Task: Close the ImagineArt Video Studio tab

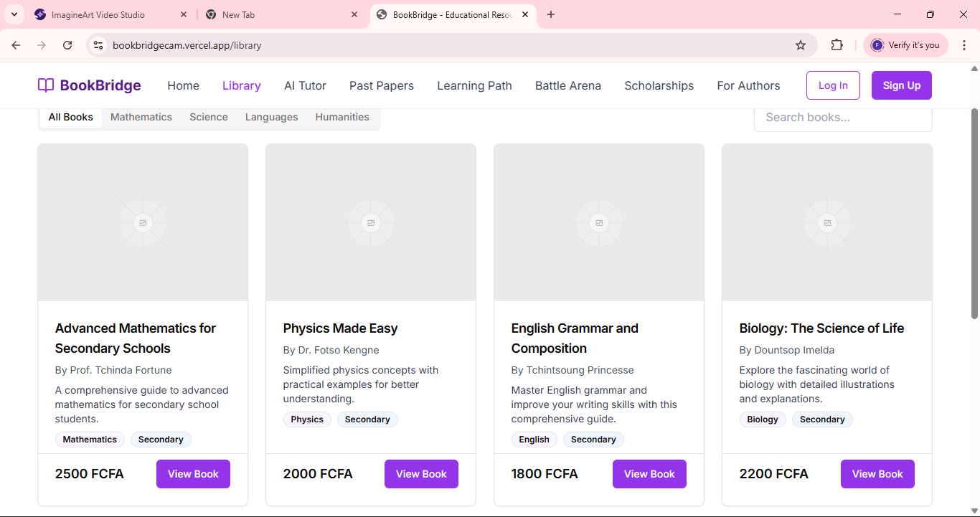Action: 184,14
